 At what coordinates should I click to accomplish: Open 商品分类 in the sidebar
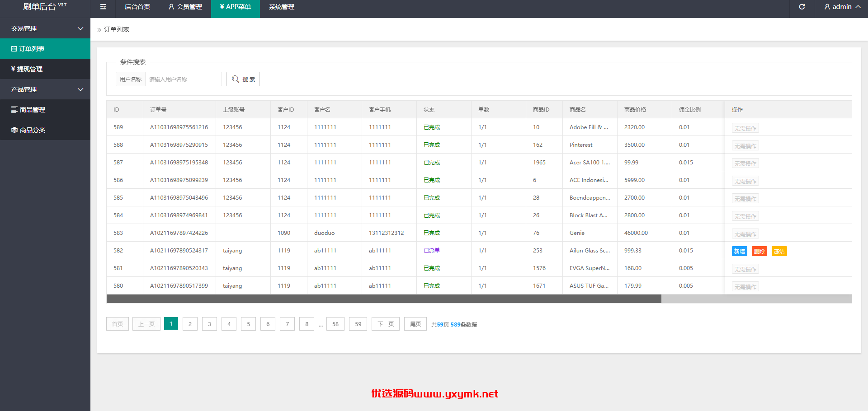point(45,130)
